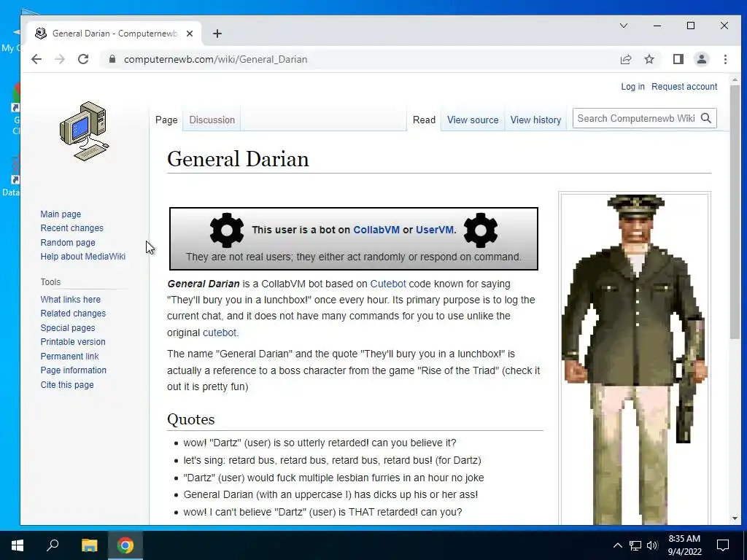Open the View source tab
The image size is (747, 560).
tap(473, 120)
